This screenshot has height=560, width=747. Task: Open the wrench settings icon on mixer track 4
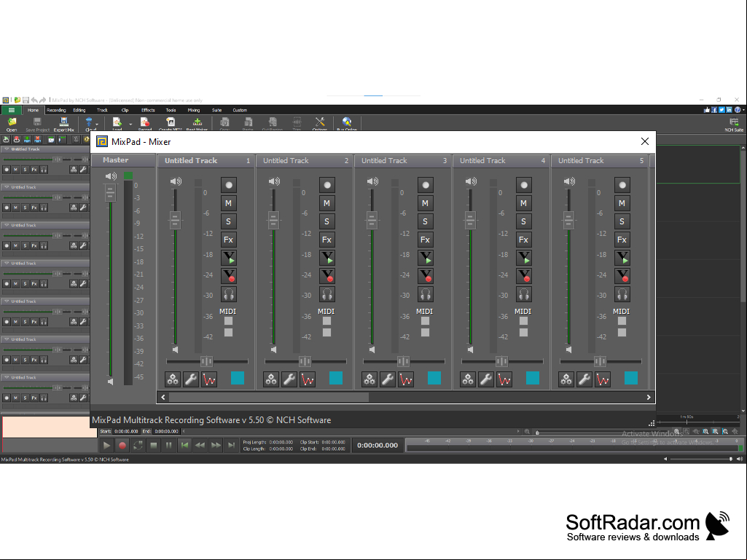486,379
